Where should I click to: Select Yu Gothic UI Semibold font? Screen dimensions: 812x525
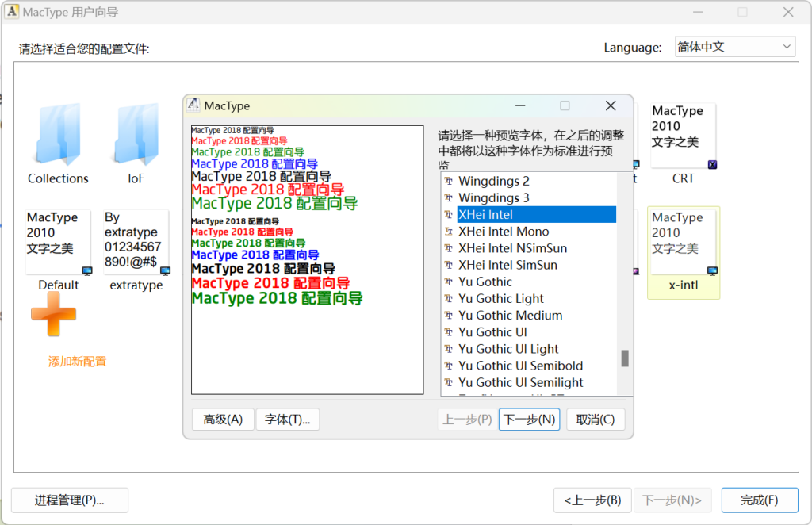point(520,366)
